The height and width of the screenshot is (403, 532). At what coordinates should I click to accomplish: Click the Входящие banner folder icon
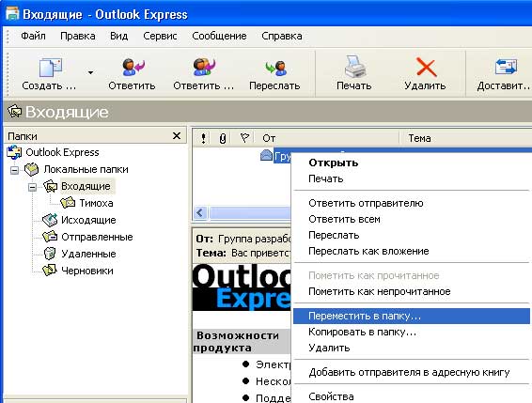pyautogui.click(x=15, y=111)
